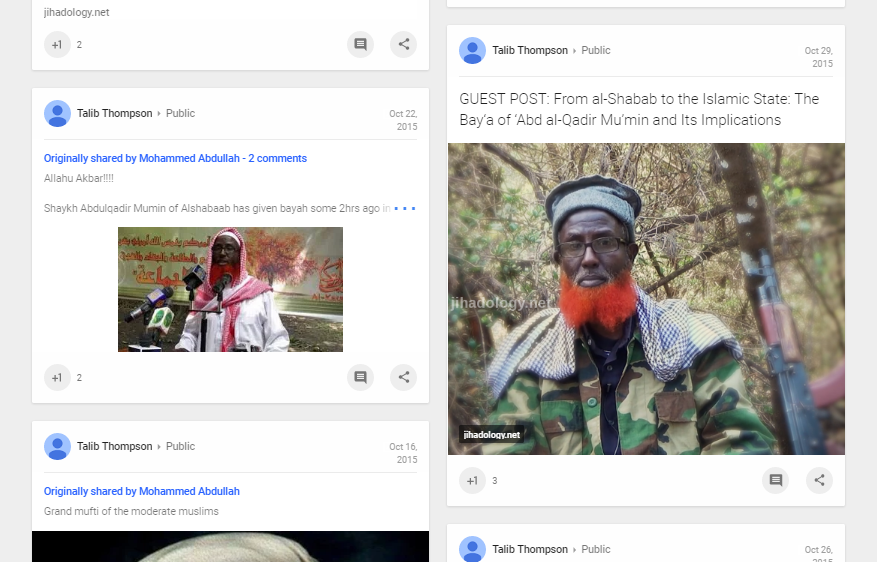
Task: Open Talib Thompson avatar on Oct 16 post
Action: [58, 446]
